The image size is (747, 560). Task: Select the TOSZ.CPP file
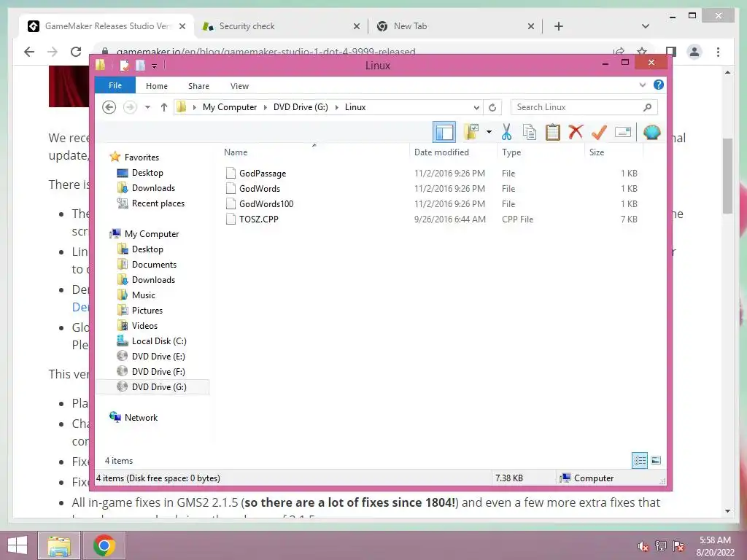click(259, 219)
